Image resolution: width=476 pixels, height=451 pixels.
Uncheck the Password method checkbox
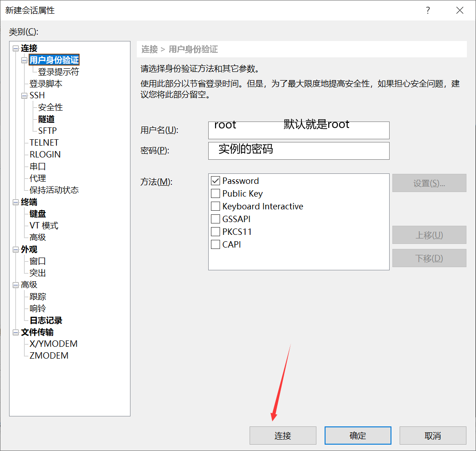215,181
